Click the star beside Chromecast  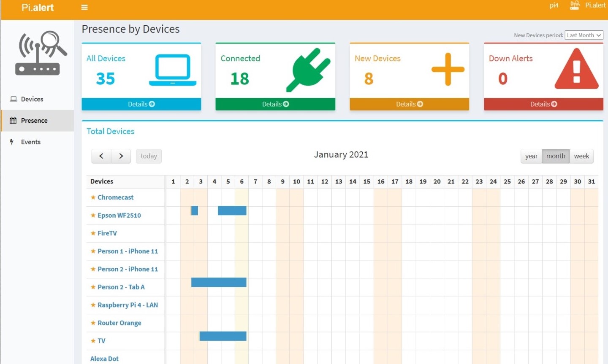tap(93, 197)
